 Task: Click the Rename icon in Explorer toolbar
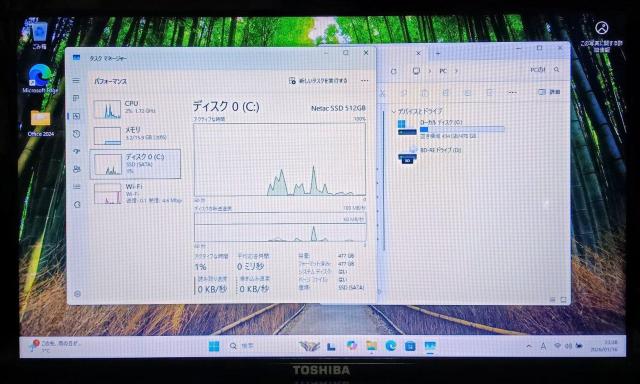(x=446, y=93)
